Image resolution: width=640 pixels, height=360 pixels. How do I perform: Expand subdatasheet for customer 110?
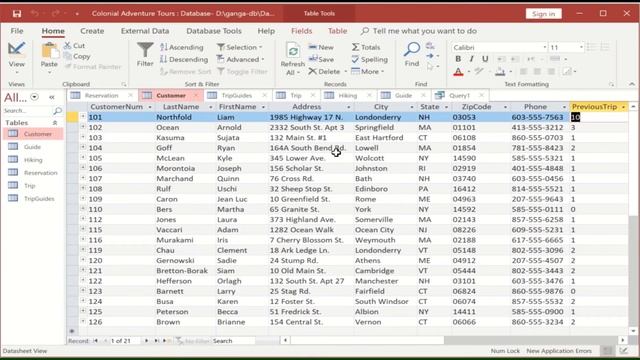pyautogui.click(x=83, y=209)
